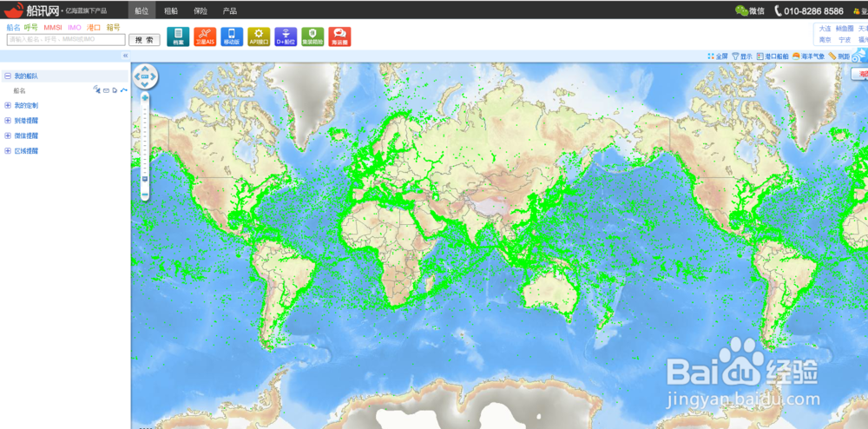Click the envelope icon beside 船名
Viewport: 868px width, 429px height.
coord(106,90)
